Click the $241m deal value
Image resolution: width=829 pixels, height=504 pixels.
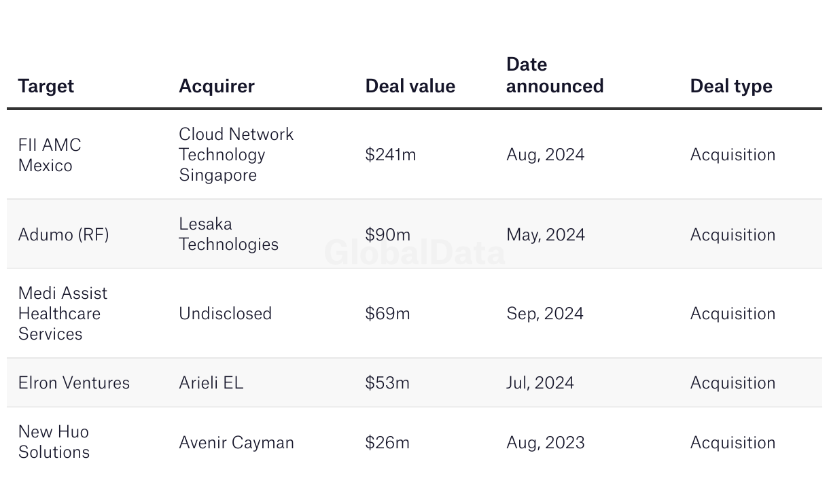(391, 155)
